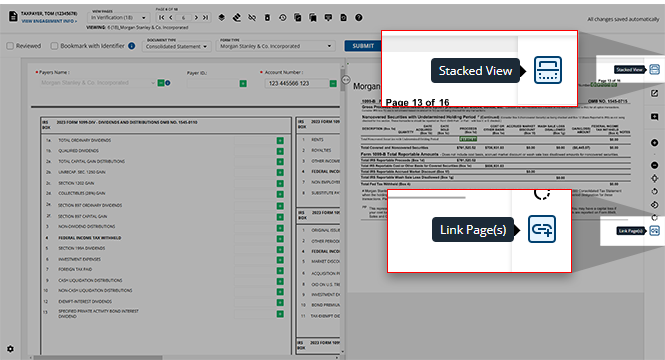Go to the first page
Image resolution: width=665 pixels, height=360 pixels.
pyautogui.click(x=161, y=17)
